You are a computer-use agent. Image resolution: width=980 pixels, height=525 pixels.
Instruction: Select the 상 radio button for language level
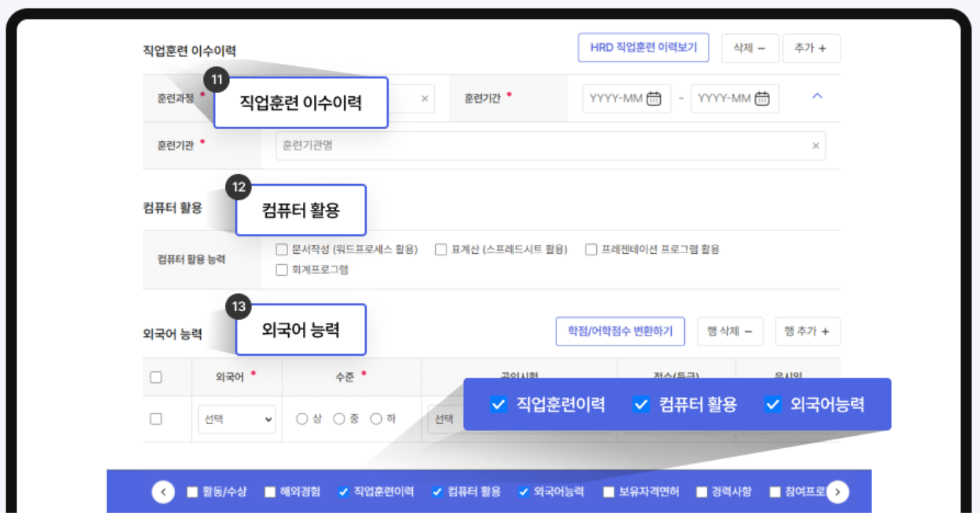301,418
